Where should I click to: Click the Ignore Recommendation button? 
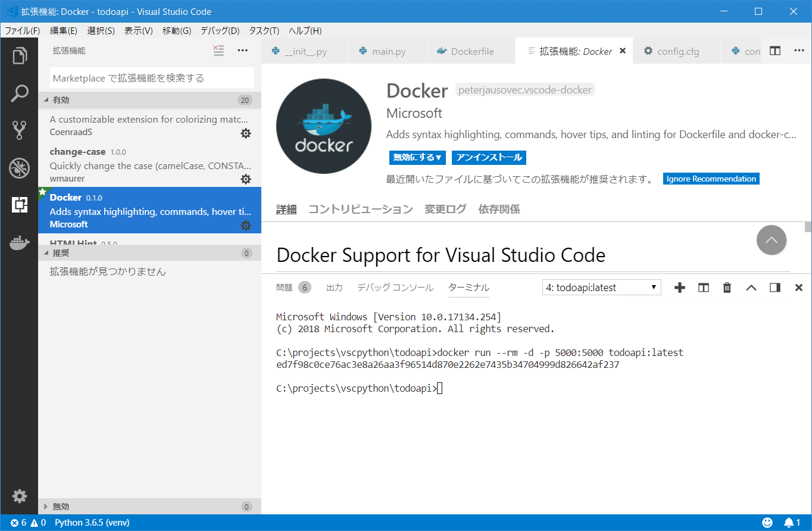[711, 178]
